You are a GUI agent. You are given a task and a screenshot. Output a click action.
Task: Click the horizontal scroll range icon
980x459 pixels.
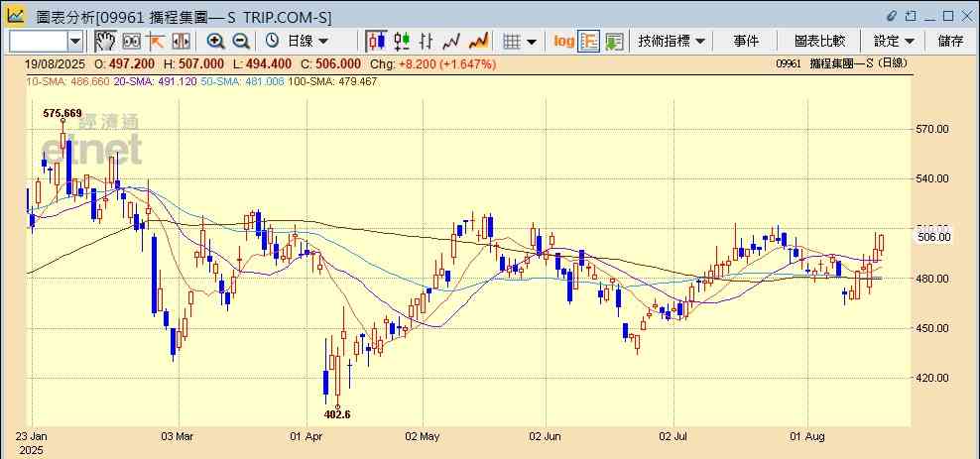pos(181,42)
